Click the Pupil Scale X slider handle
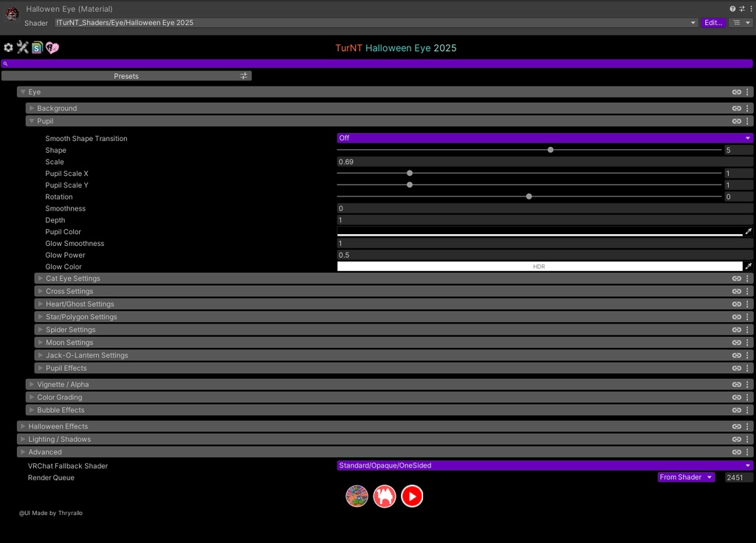 coord(409,173)
